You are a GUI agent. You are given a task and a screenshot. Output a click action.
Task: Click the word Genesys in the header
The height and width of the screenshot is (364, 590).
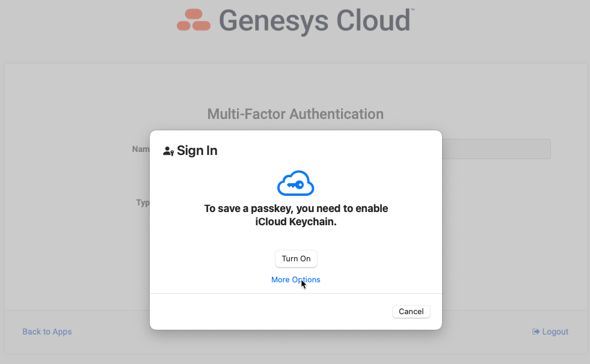pyautogui.click(x=274, y=20)
